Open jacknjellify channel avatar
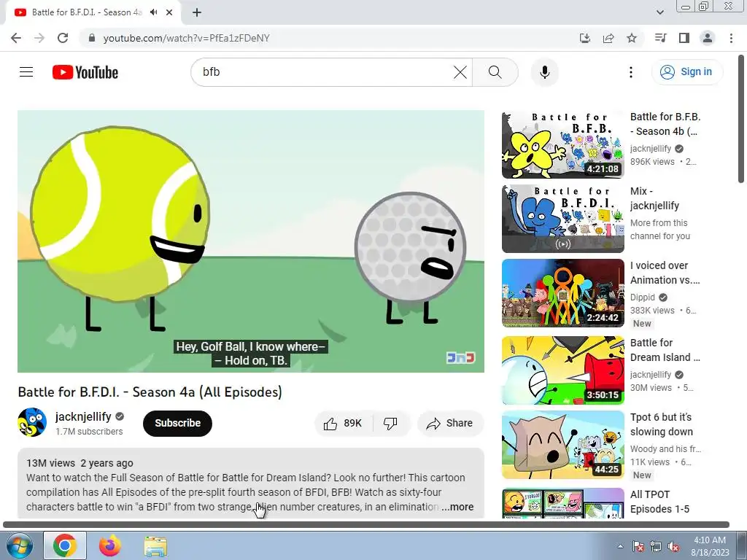The image size is (747, 560). 32,422
